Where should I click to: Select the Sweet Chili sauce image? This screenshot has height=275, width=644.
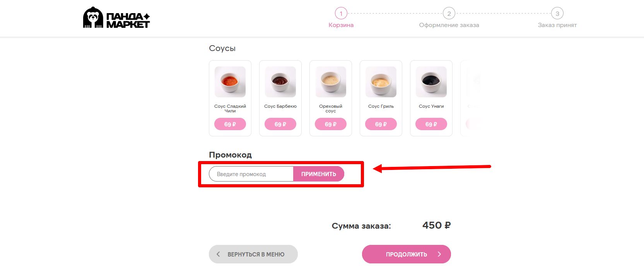click(x=230, y=82)
